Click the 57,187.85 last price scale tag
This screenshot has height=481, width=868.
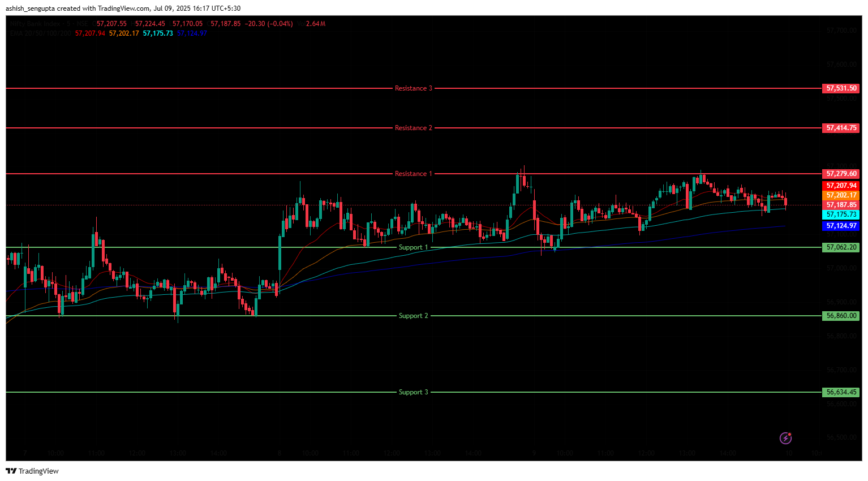tap(841, 205)
